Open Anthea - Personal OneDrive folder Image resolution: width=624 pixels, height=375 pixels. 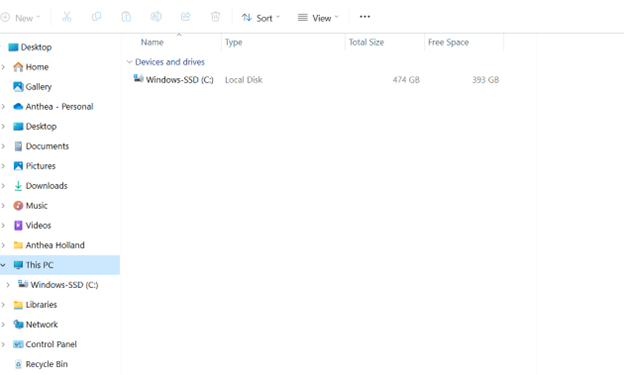point(59,106)
